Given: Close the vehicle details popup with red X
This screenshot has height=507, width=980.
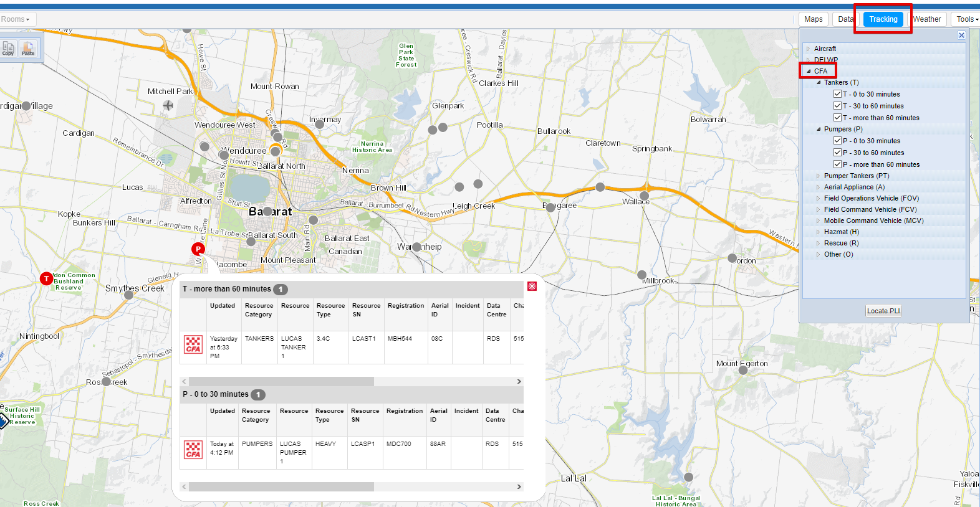Looking at the screenshot, I should [532, 287].
